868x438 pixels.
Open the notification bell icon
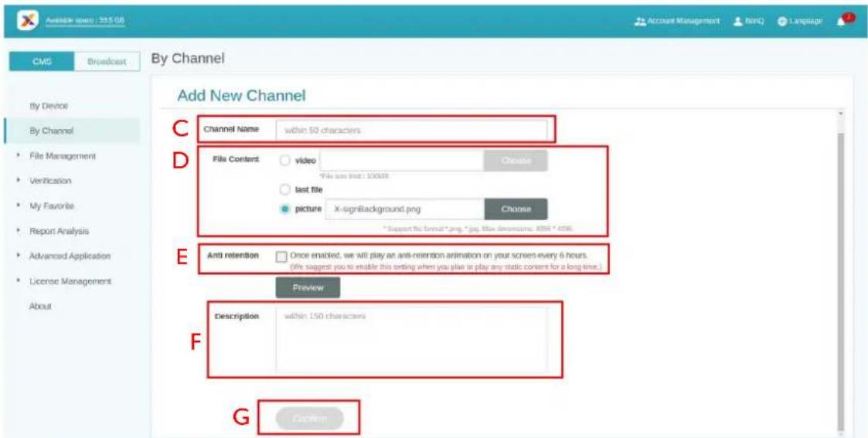[x=845, y=20]
